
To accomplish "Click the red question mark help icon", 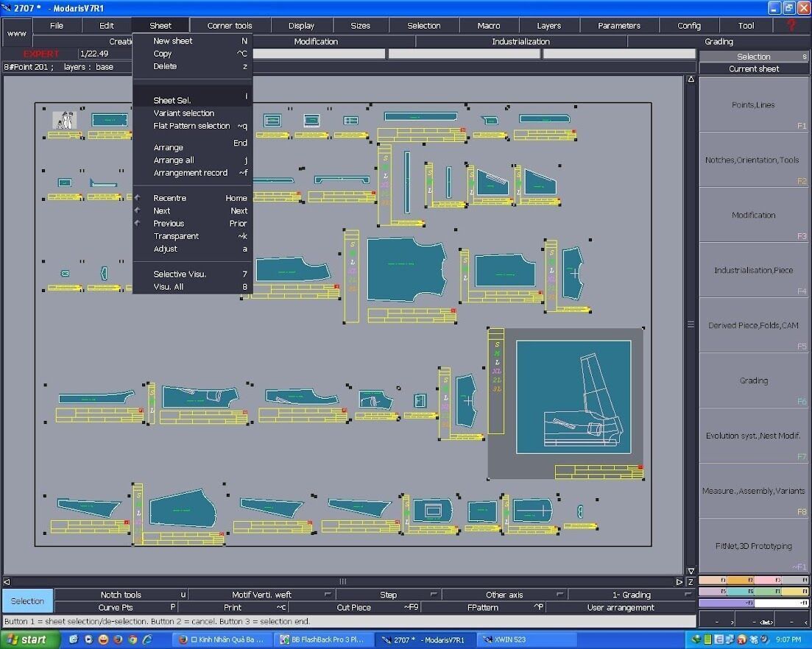I will tap(791, 25).
